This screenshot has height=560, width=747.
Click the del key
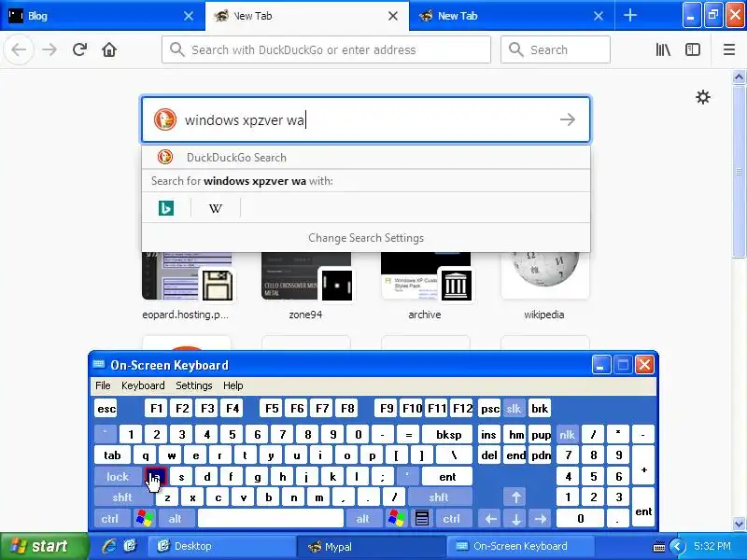pyautogui.click(x=489, y=455)
